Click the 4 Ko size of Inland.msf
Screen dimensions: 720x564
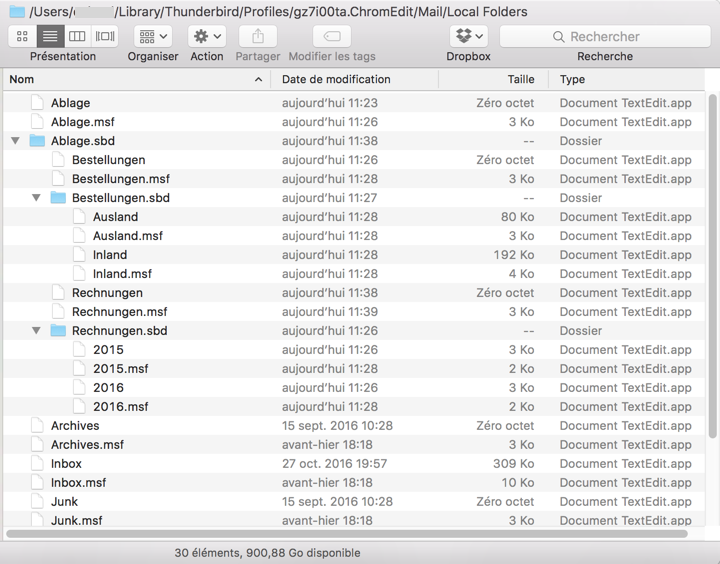521,274
